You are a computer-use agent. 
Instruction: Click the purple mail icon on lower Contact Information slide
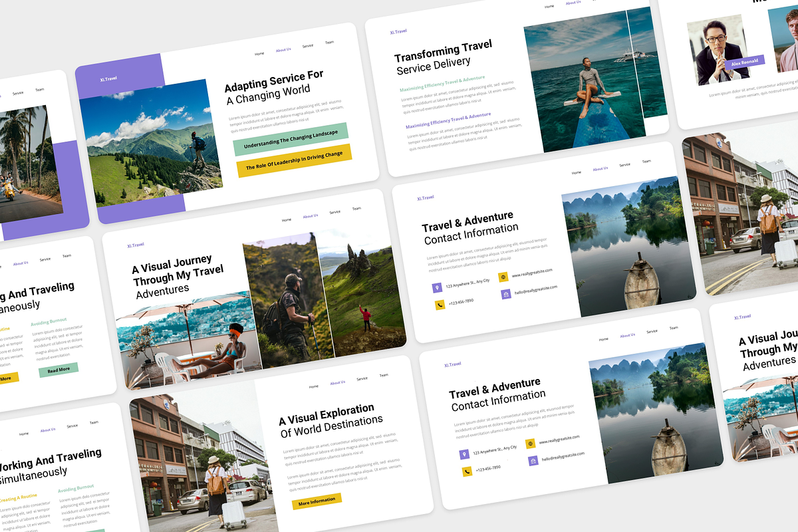click(533, 461)
